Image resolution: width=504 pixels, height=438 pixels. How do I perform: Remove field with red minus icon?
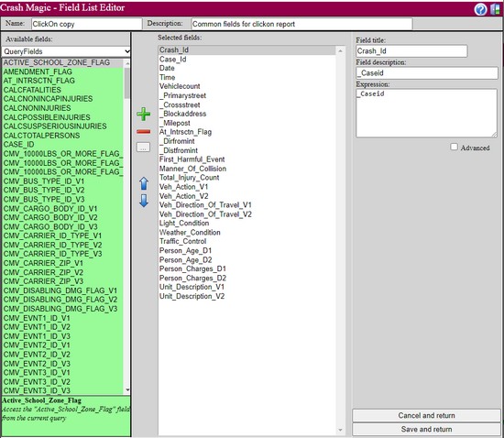(143, 131)
